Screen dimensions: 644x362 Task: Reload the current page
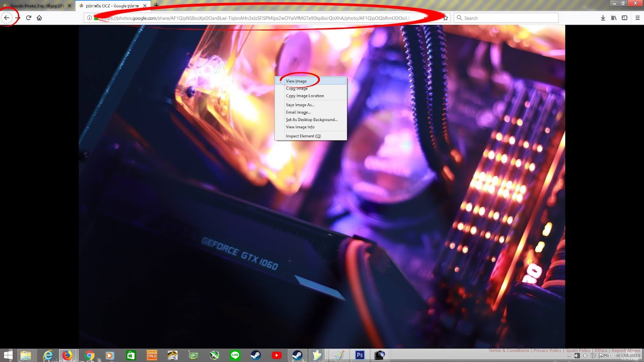coord(28,18)
